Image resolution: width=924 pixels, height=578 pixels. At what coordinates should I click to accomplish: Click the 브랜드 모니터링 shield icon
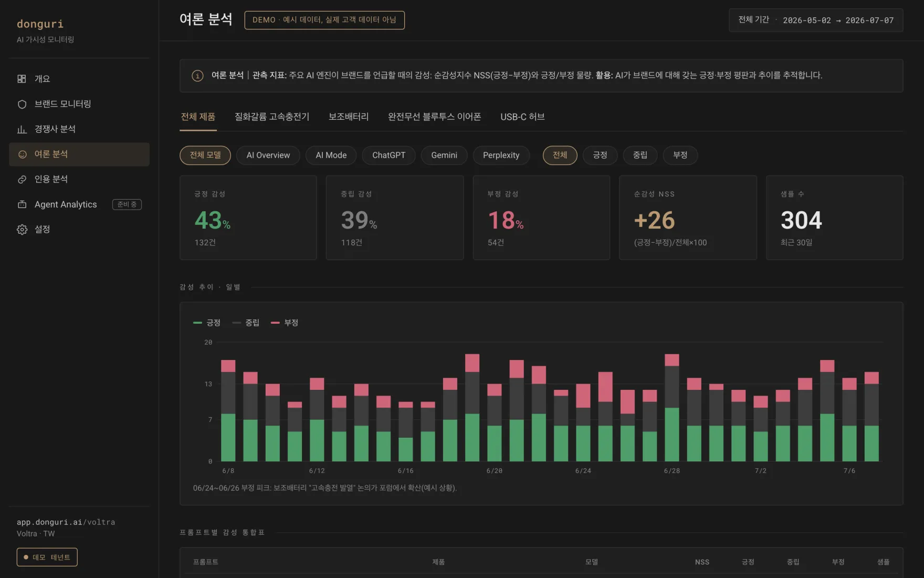pyautogui.click(x=22, y=104)
